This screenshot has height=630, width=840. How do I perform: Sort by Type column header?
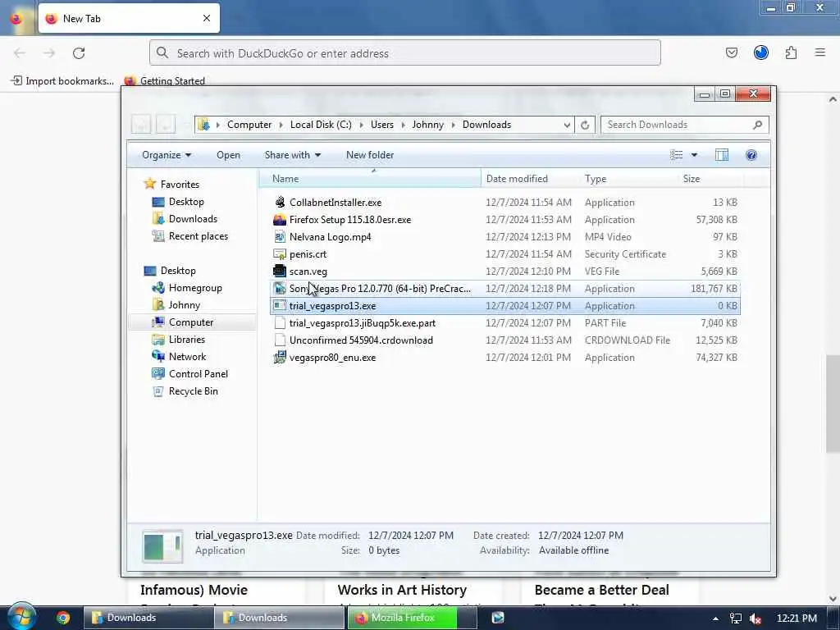[628, 178]
